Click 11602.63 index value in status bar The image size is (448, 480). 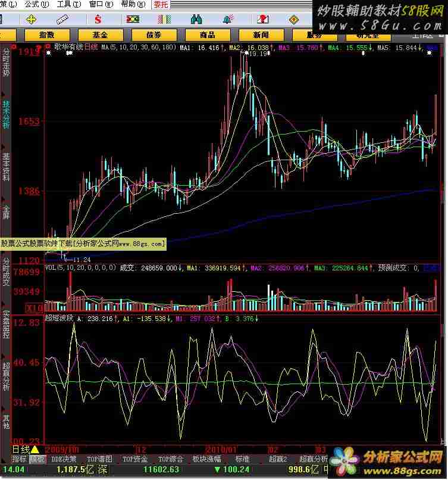161,469
